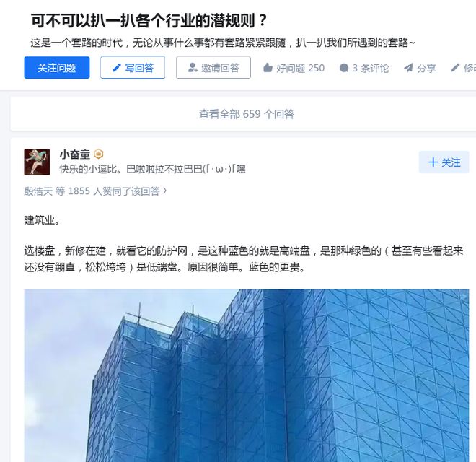Expand the list via 查看全部 659 个回答
The image size is (476, 462).
click(x=247, y=114)
